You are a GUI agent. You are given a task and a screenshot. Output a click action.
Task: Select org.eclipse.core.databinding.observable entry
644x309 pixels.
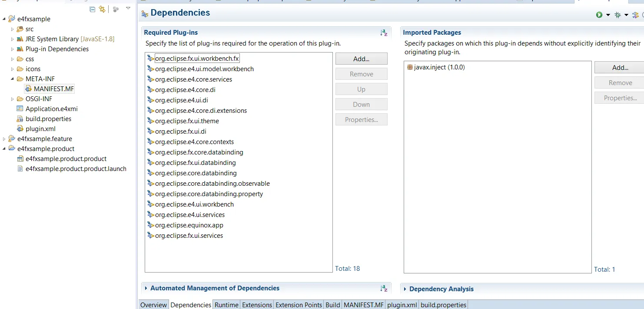212,184
